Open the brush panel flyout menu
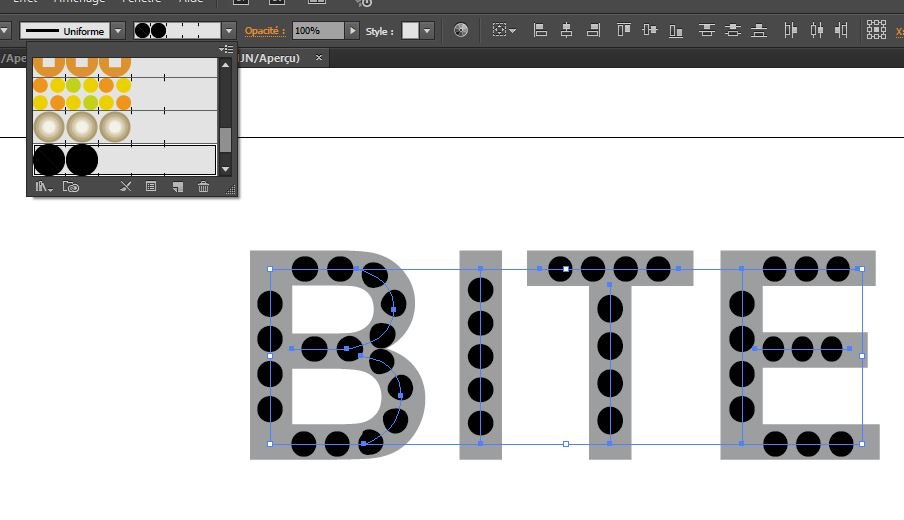The width and height of the screenshot is (904, 520). (227, 49)
